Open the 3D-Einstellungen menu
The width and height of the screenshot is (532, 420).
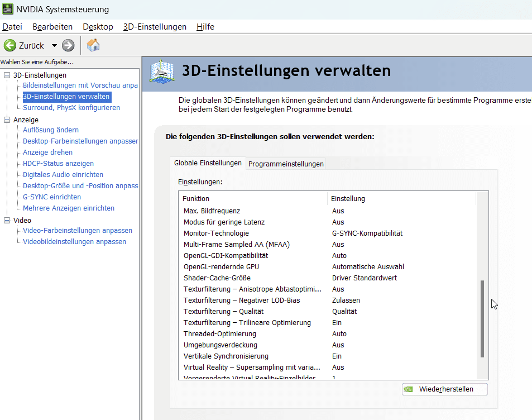click(155, 26)
